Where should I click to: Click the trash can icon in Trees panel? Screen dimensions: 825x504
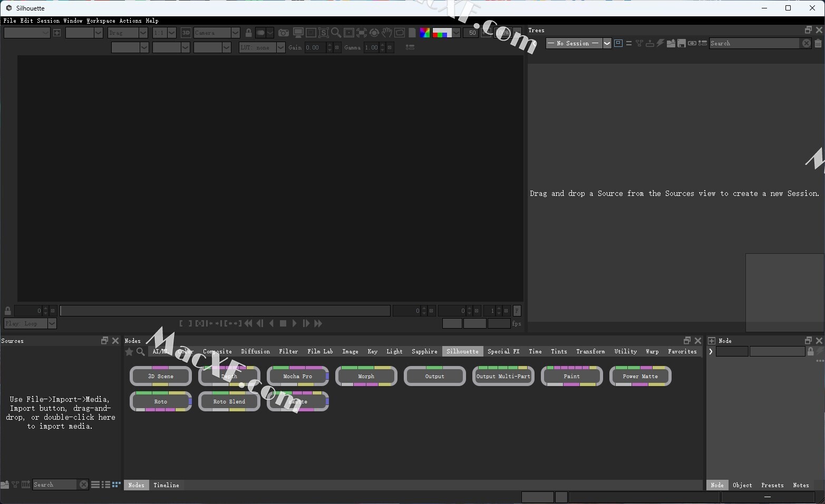tap(818, 43)
